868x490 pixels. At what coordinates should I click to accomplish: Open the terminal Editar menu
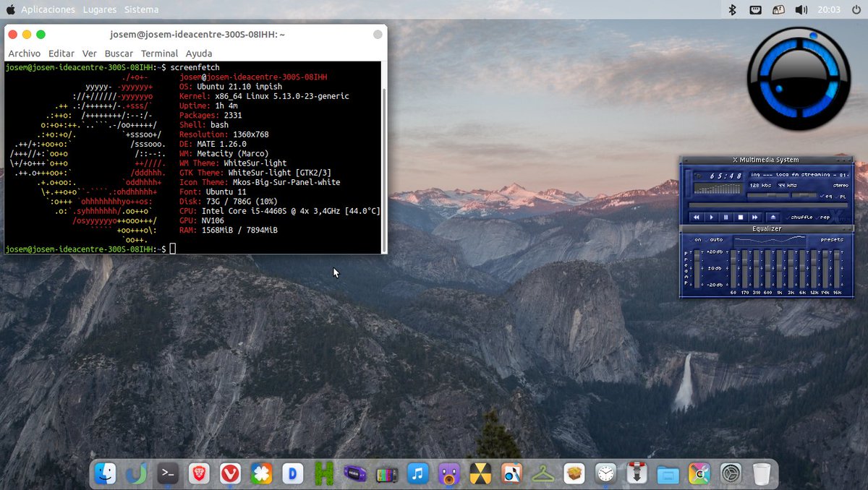pos(61,53)
